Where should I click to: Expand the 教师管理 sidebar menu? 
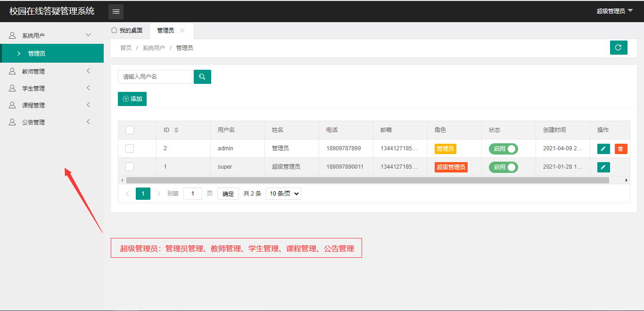(x=50, y=72)
